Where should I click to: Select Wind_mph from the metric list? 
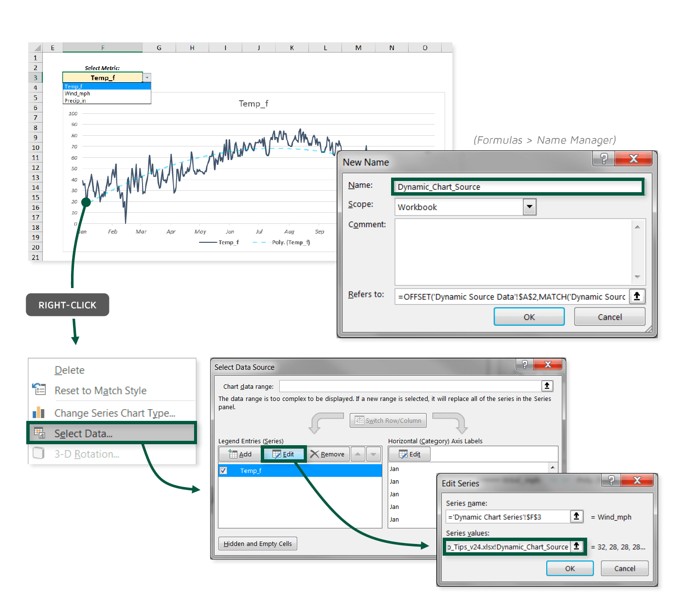[x=77, y=93]
